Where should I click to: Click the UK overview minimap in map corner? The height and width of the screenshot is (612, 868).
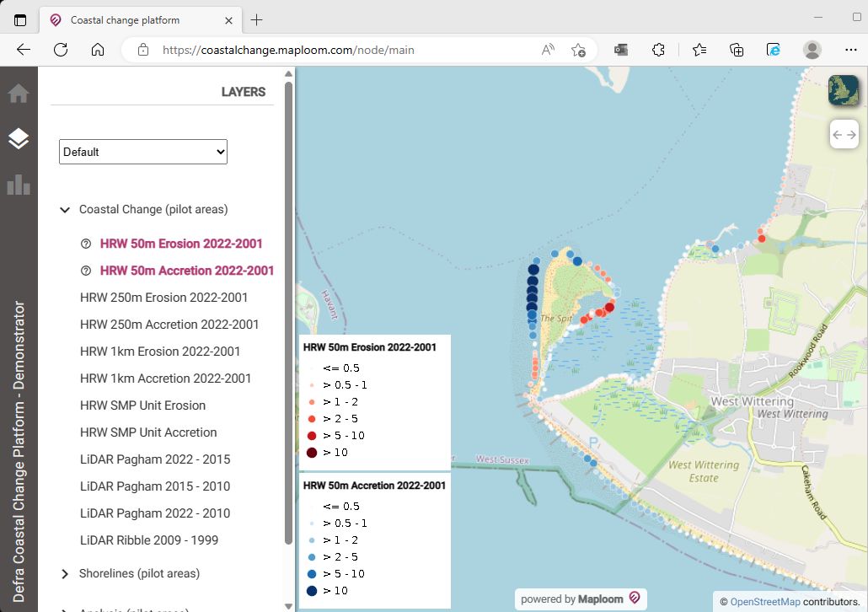(x=844, y=91)
